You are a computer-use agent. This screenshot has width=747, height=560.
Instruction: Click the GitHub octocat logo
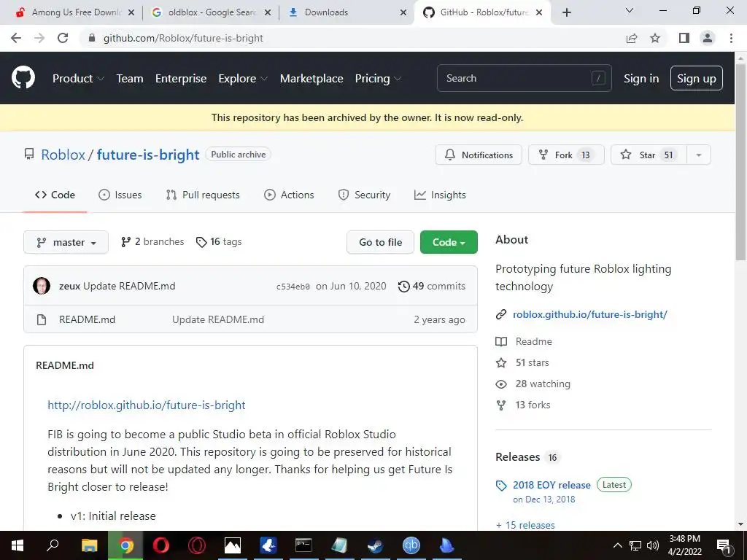point(23,78)
